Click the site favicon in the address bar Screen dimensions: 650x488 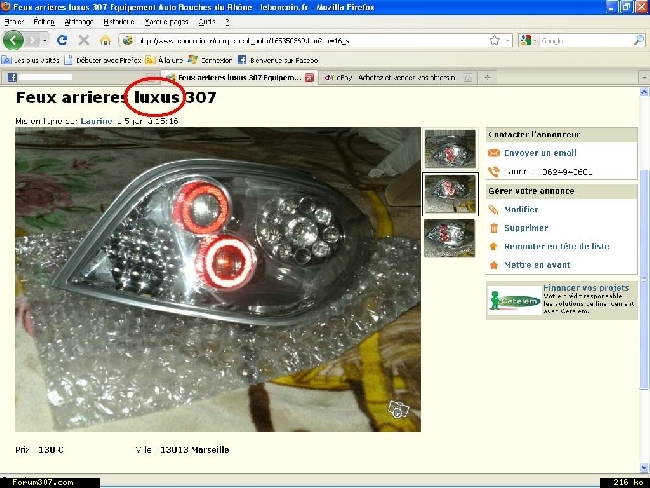pyautogui.click(x=128, y=40)
